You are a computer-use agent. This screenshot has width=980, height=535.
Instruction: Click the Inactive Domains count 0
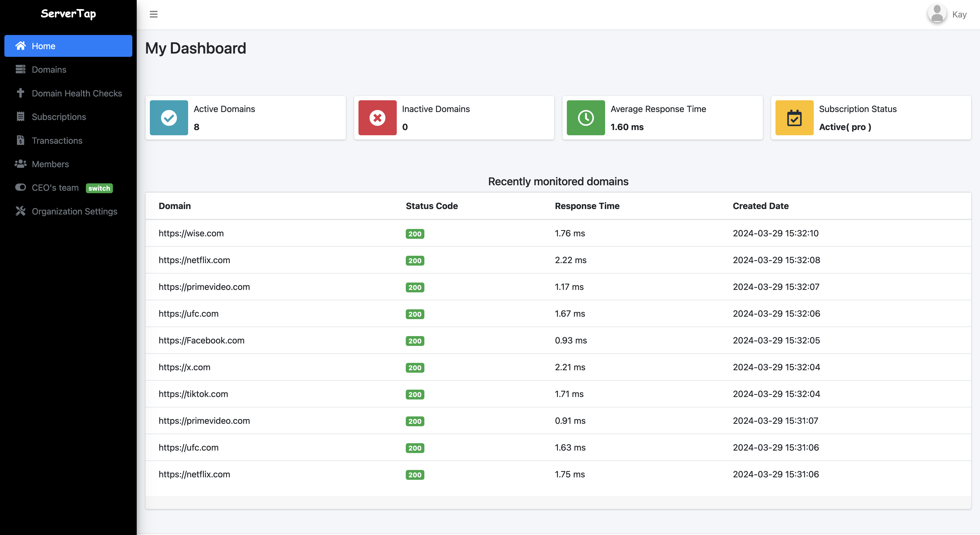click(x=405, y=127)
